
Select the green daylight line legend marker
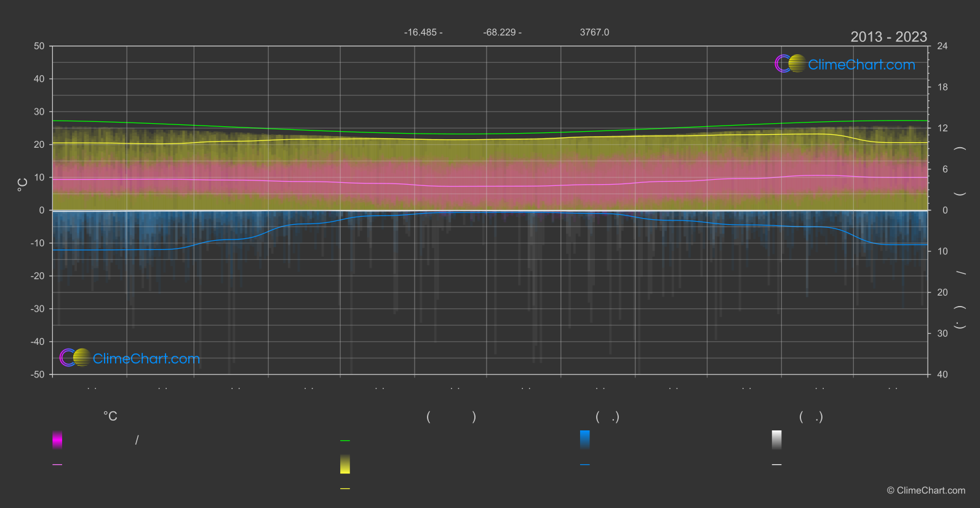tap(345, 440)
